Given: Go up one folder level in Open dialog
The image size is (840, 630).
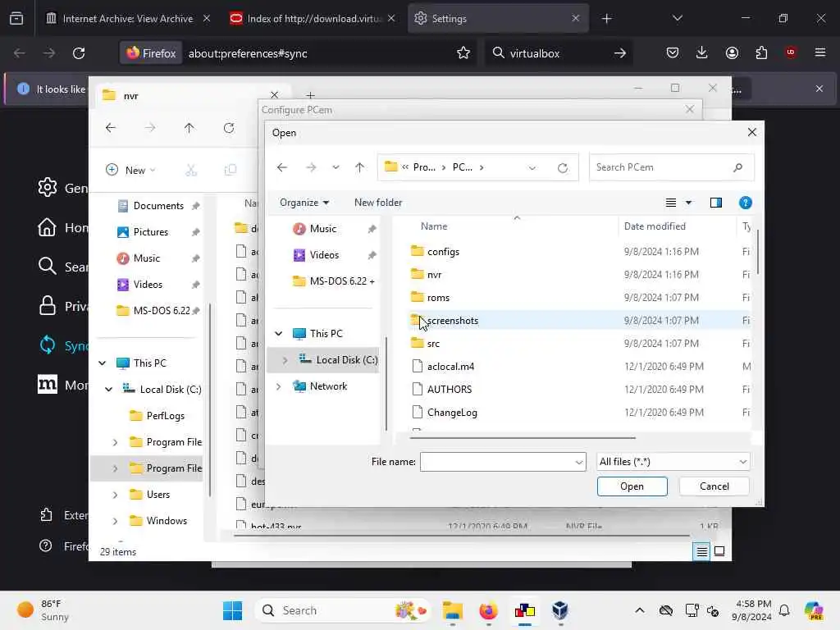Looking at the screenshot, I should tap(359, 167).
